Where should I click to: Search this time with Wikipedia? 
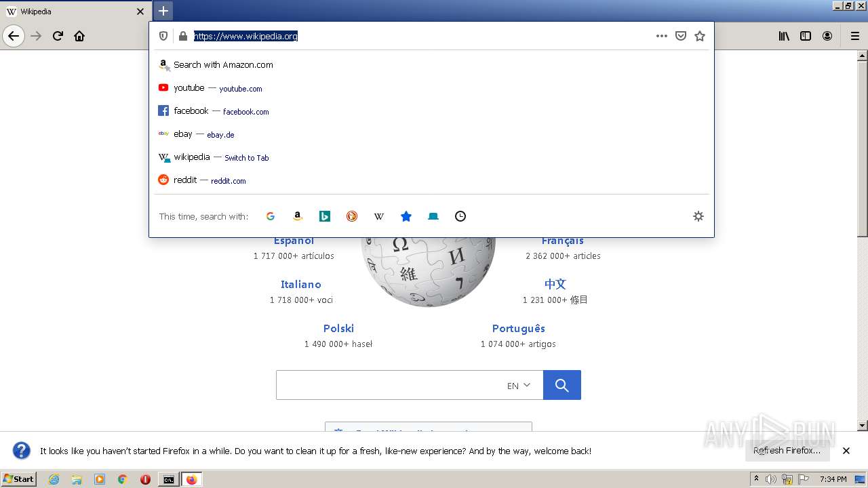[x=379, y=216]
